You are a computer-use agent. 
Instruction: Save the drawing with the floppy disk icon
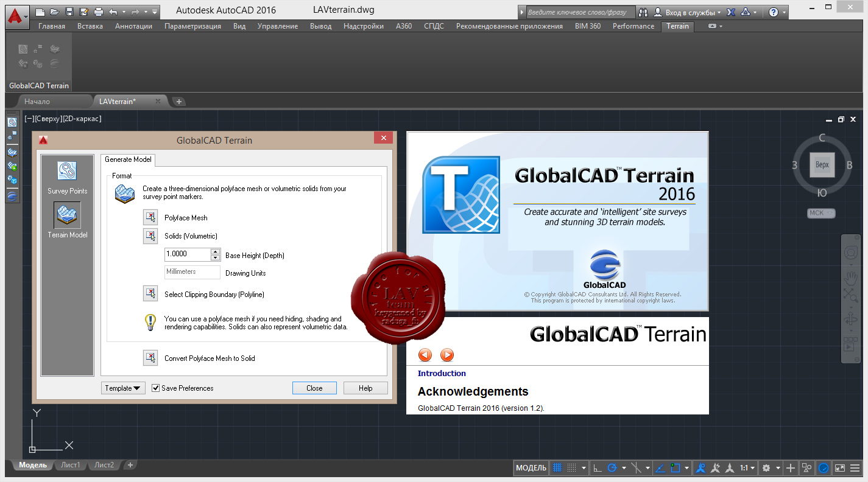click(69, 12)
